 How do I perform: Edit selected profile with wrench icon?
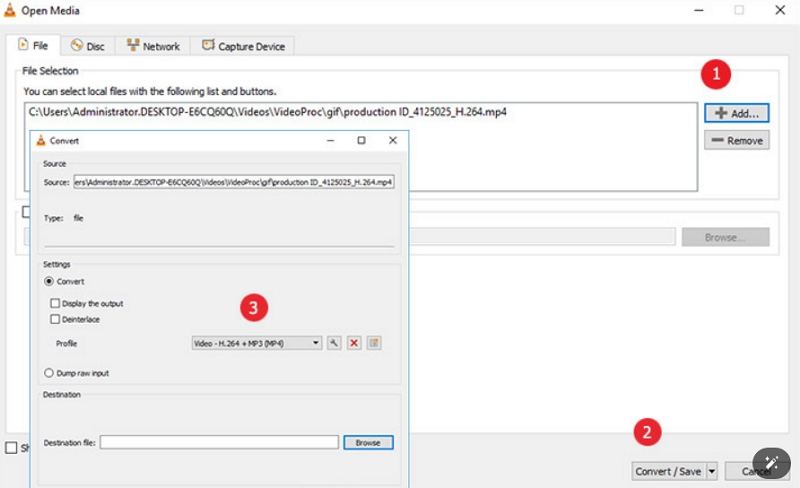tap(334, 343)
